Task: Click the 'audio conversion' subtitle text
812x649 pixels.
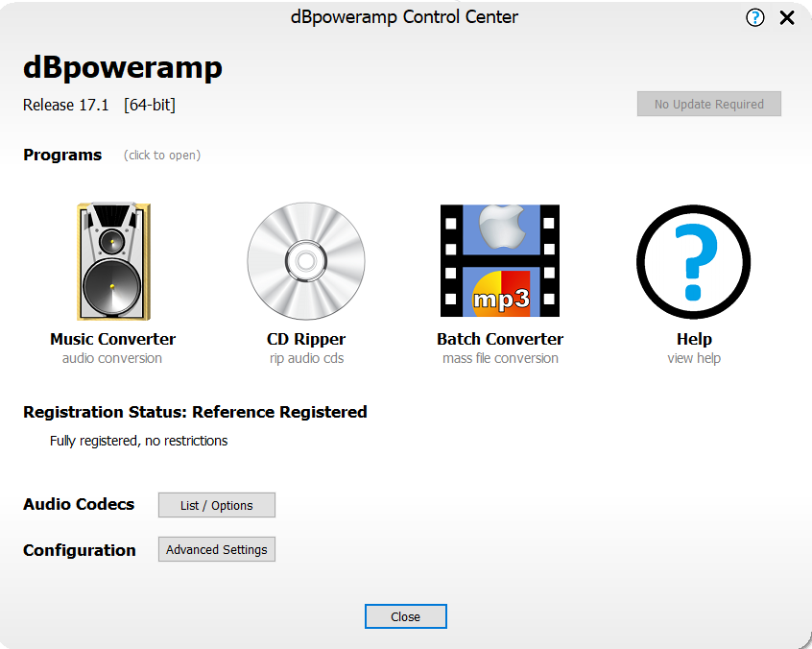Action: 112,358
